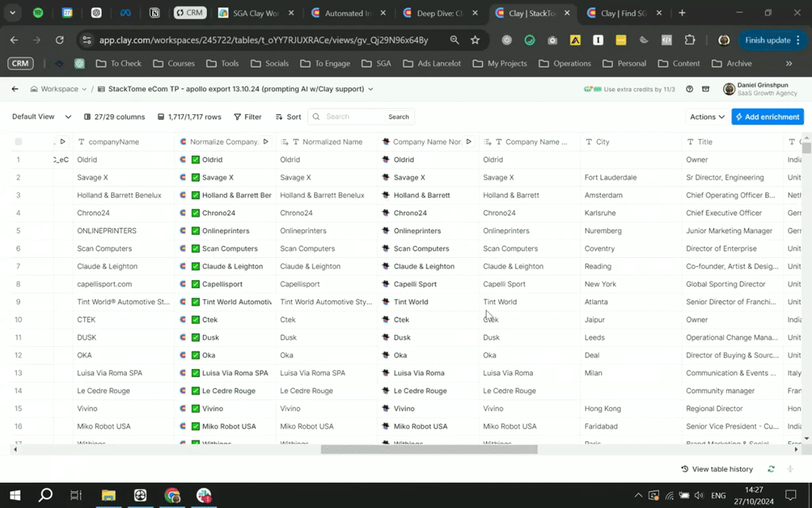Open the help question mark icon
The image size is (812, 508).
tap(689, 89)
